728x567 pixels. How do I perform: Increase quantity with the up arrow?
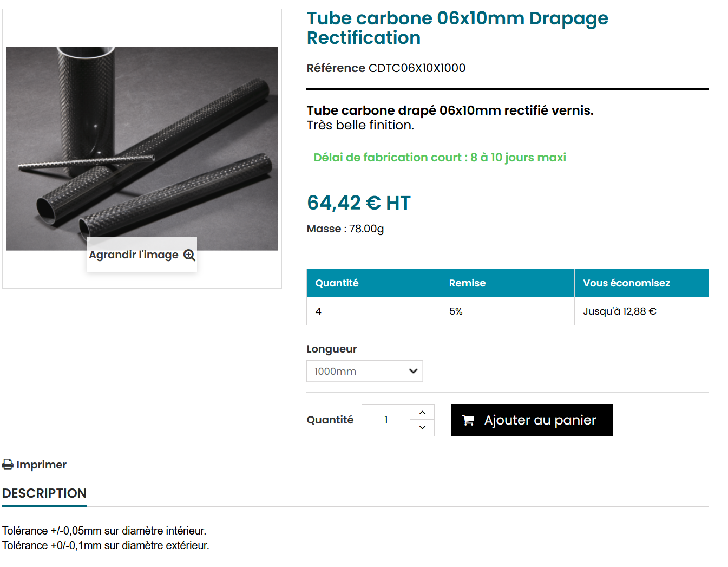pos(422,413)
